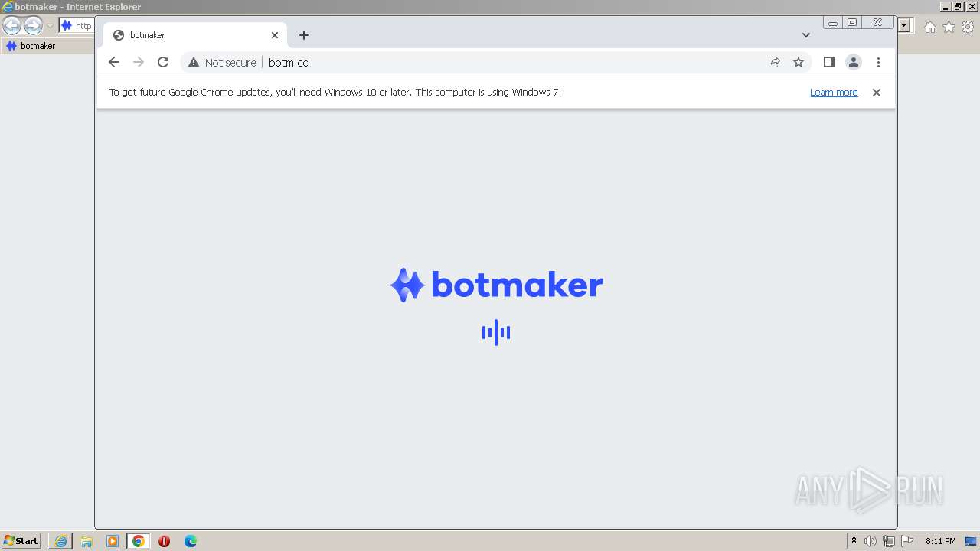Open Chrome's side panel

[x=828, y=63]
